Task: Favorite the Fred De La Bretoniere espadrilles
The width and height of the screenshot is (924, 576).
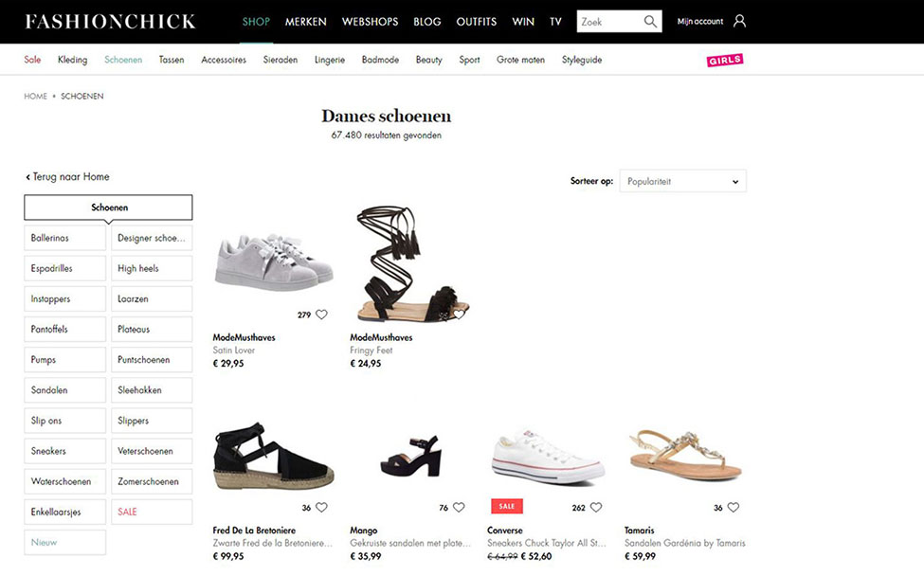Action: pyautogui.click(x=321, y=508)
